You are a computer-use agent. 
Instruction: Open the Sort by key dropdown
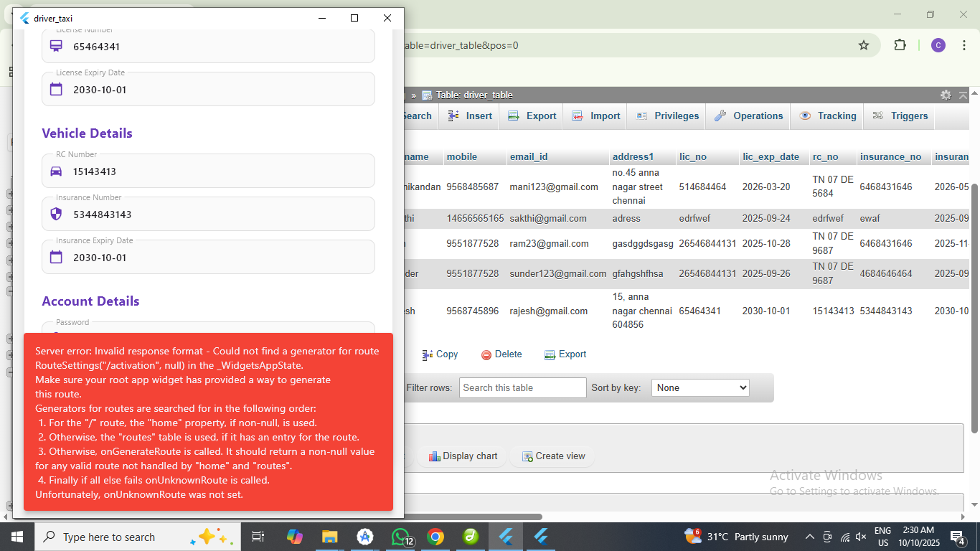[699, 387]
